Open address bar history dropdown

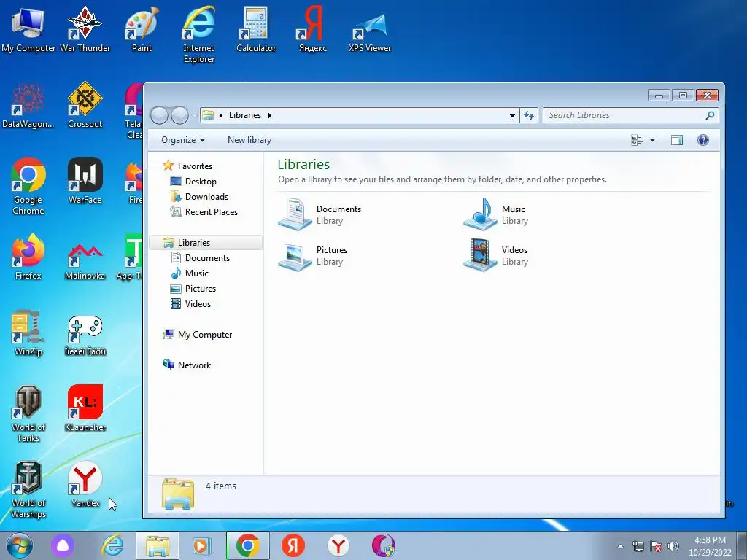tap(512, 115)
